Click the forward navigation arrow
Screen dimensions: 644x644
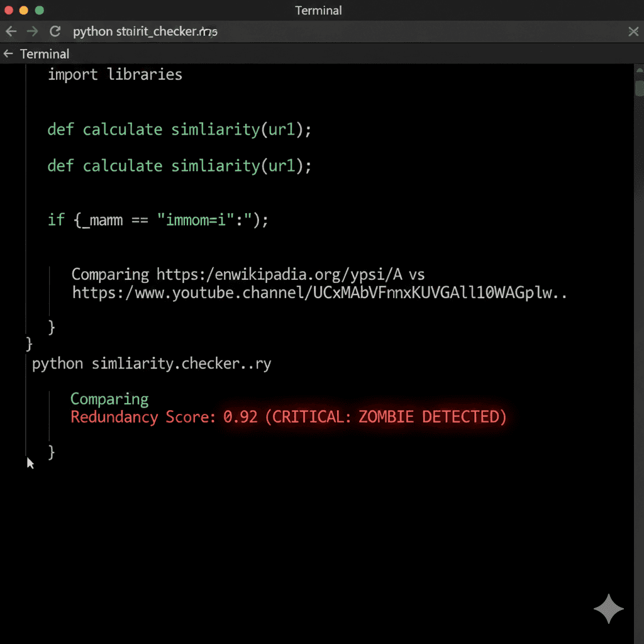[x=33, y=31]
